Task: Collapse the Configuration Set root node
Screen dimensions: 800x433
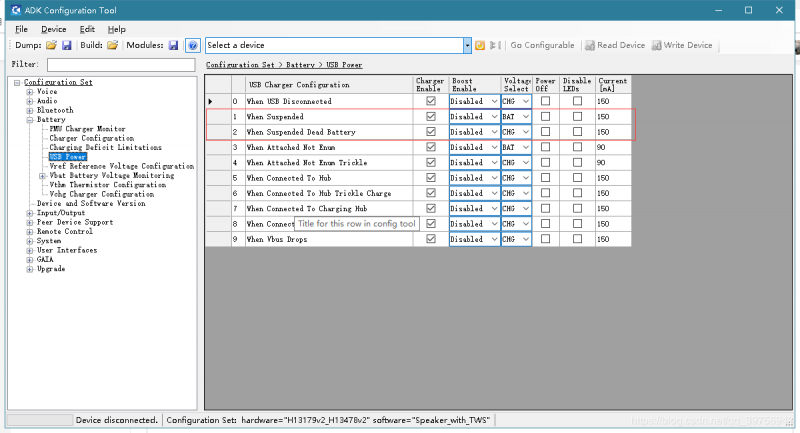Action: [17, 82]
